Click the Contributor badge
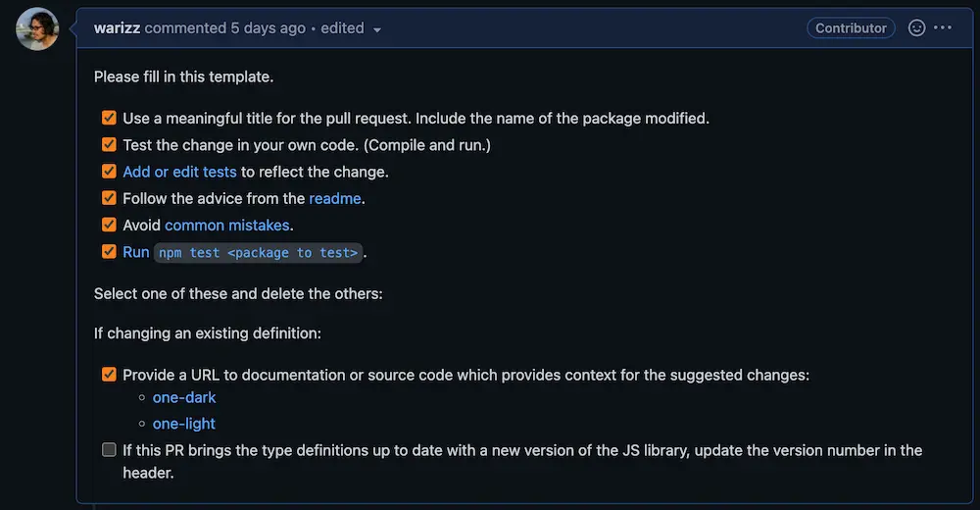 pos(851,28)
